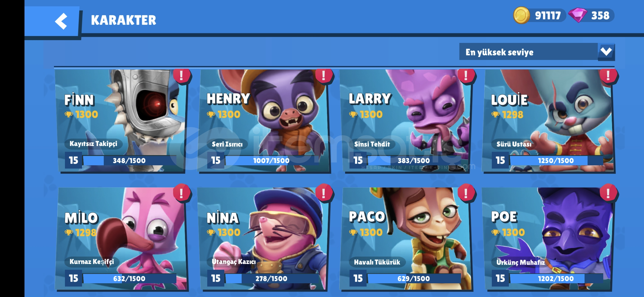Open the red alert badge on Henry's card
This screenshot has width=644, height=297.
[x=324, y=75]
